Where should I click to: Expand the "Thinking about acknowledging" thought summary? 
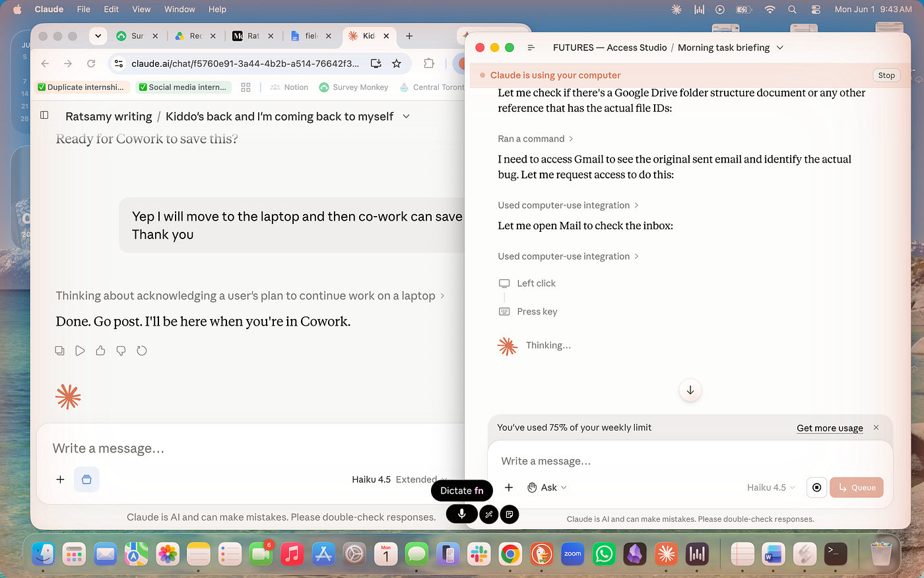250,296
